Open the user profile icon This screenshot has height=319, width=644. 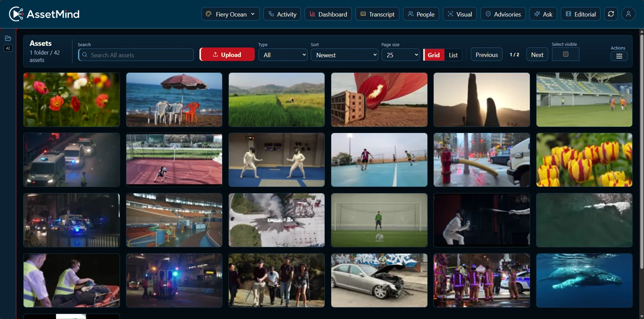click(x=628, y=14)
